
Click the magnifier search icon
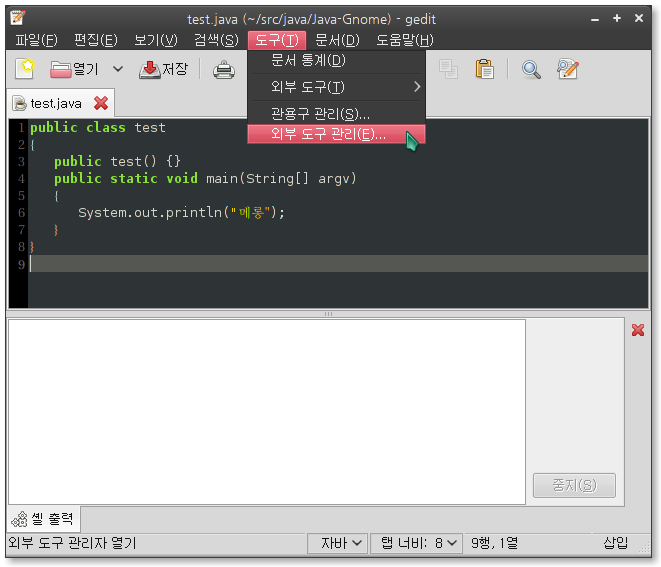coord(531,69)
